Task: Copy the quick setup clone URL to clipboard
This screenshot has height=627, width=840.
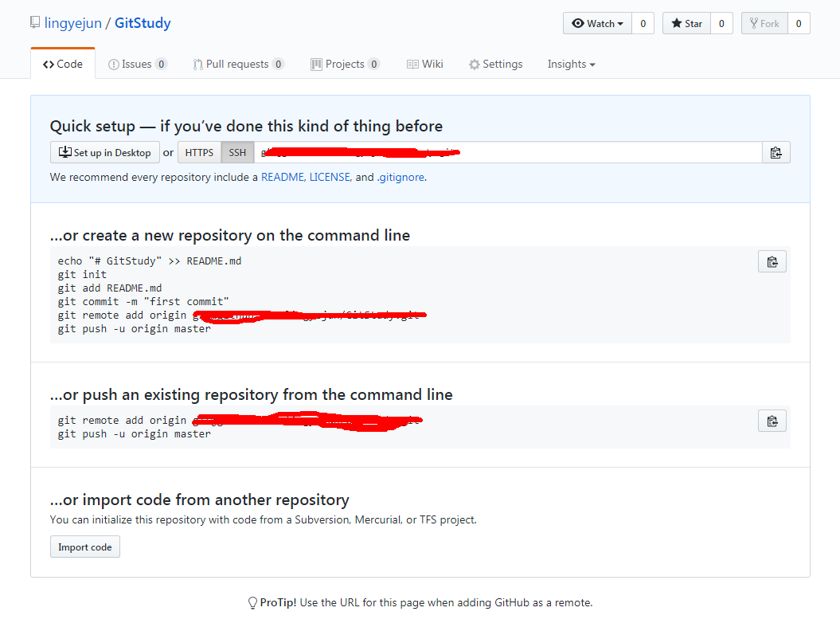Action: coord(776,153)
